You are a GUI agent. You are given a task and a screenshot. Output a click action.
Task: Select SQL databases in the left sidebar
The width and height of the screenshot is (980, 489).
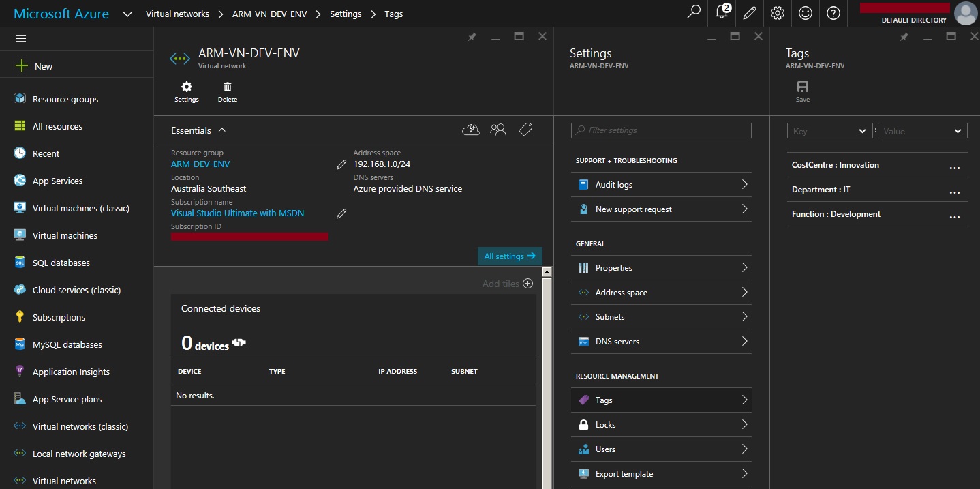click(x=61, y=263)
